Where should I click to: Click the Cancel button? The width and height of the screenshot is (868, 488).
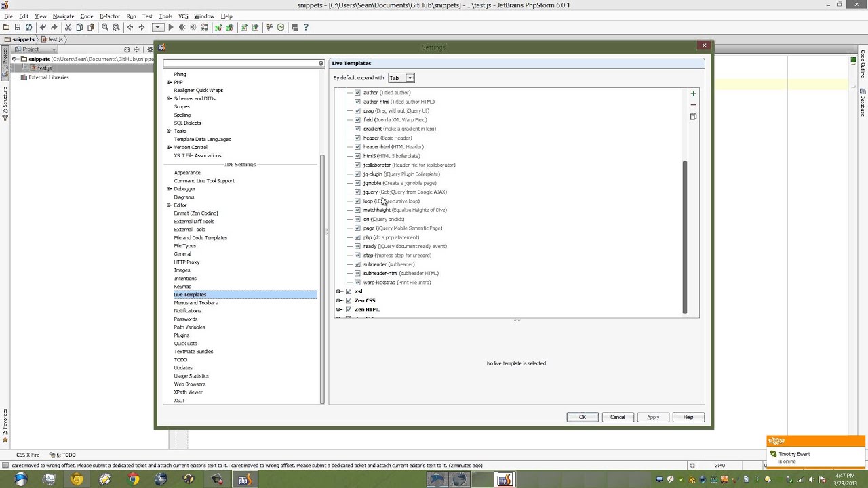618,417
